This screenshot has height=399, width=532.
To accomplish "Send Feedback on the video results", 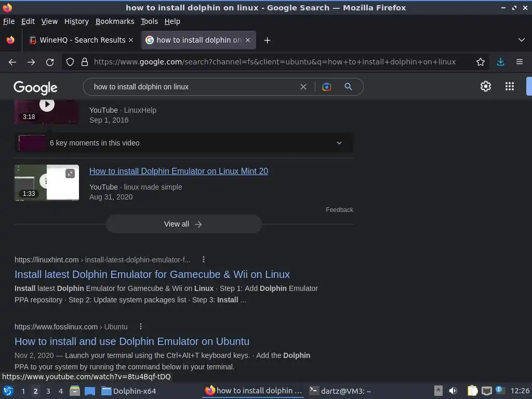I will click(339, 210).
